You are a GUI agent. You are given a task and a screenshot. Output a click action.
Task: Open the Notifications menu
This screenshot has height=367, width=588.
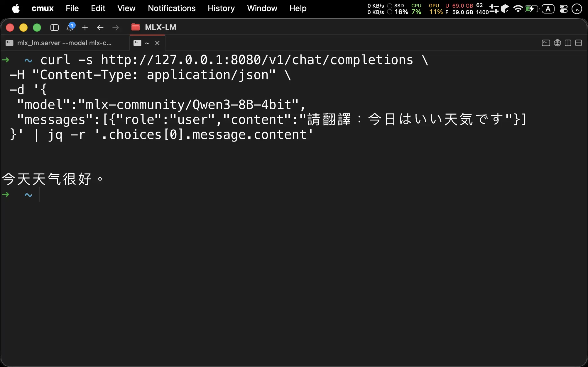172,9
